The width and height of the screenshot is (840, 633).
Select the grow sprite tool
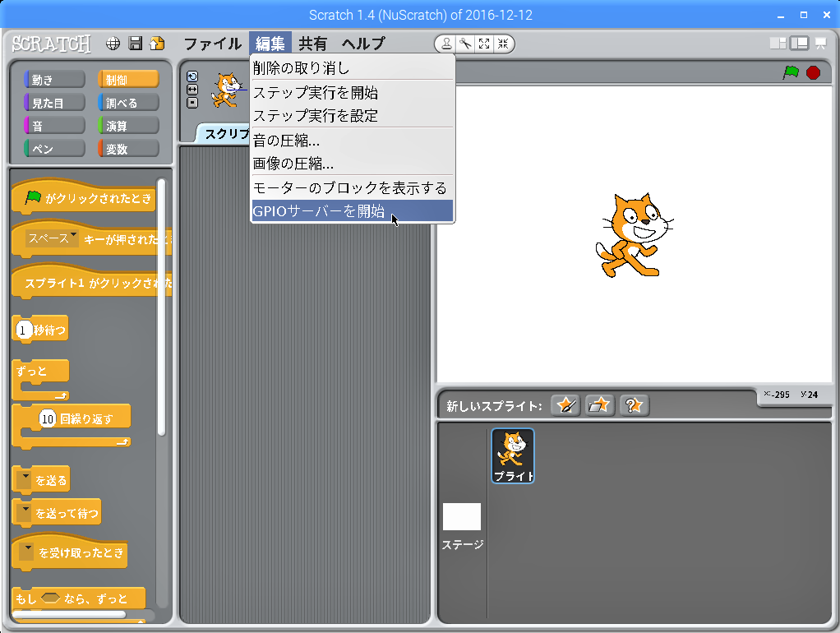[x=484, y=44]
